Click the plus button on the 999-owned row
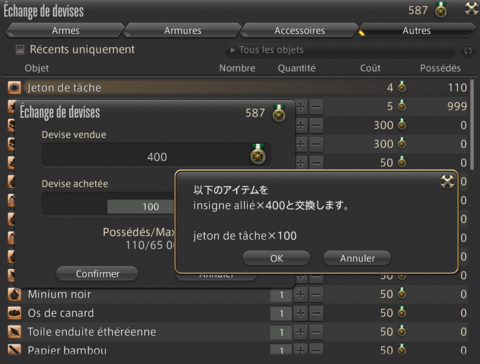The image size is (480, 364). pos(301,107)
